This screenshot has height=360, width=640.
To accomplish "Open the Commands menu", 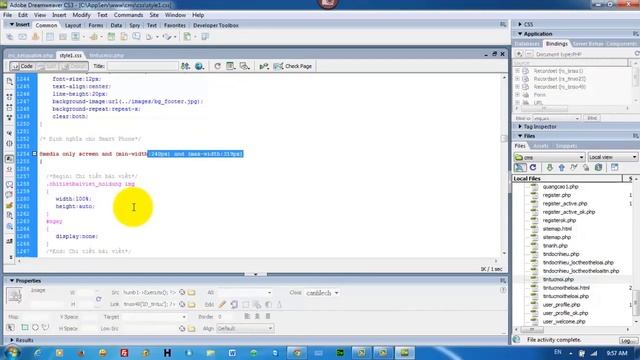I will point(128,15).
